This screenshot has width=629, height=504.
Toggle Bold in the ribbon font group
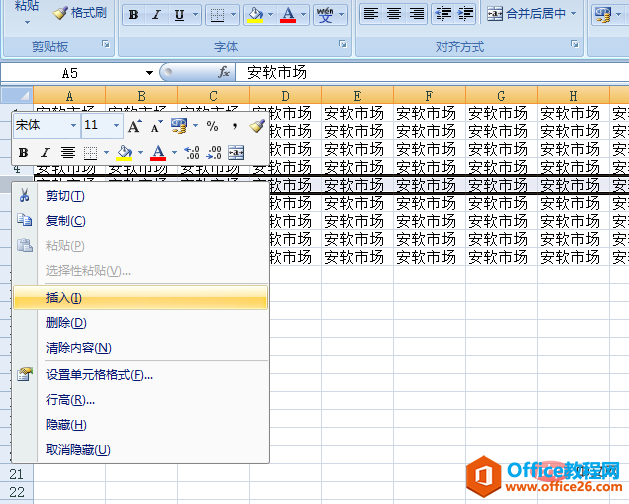132,15
